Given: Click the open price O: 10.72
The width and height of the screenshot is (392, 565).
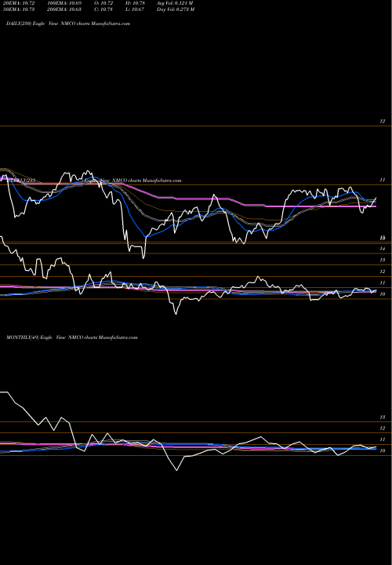Looking at the screenshot, I should [x=103, y=3].
